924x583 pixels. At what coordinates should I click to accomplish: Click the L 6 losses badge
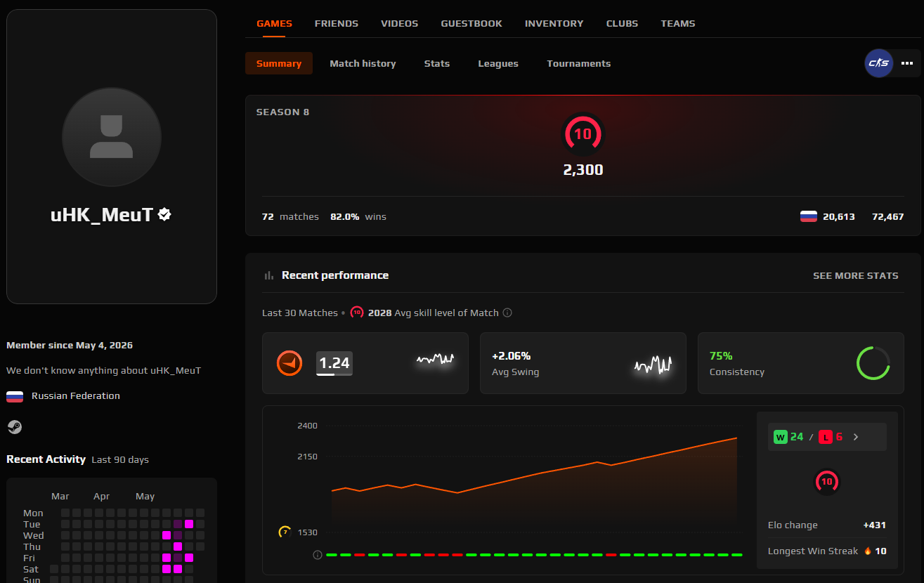click(x=831, y=437)
